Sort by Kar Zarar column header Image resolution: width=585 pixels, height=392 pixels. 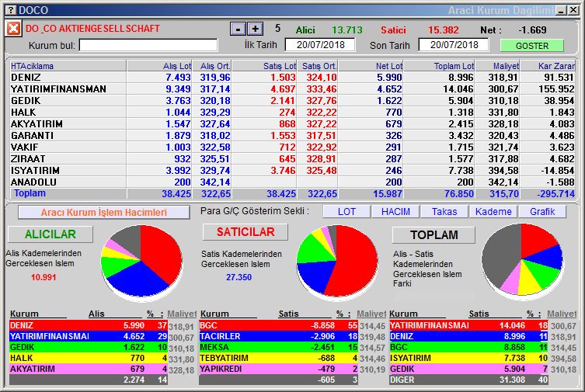pyautogui.click(x=548, y=66)
